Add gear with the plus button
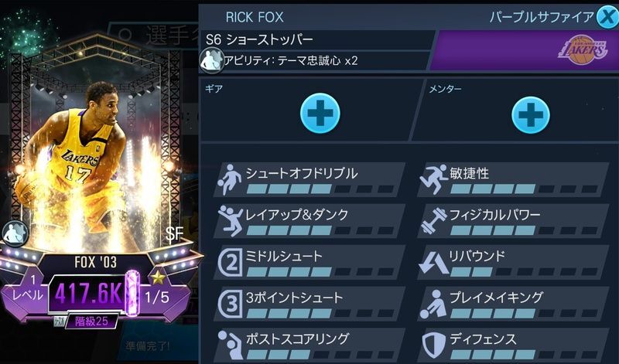This screenshot has width=619, height=364. pyautogui.click(x=320, y=113)
